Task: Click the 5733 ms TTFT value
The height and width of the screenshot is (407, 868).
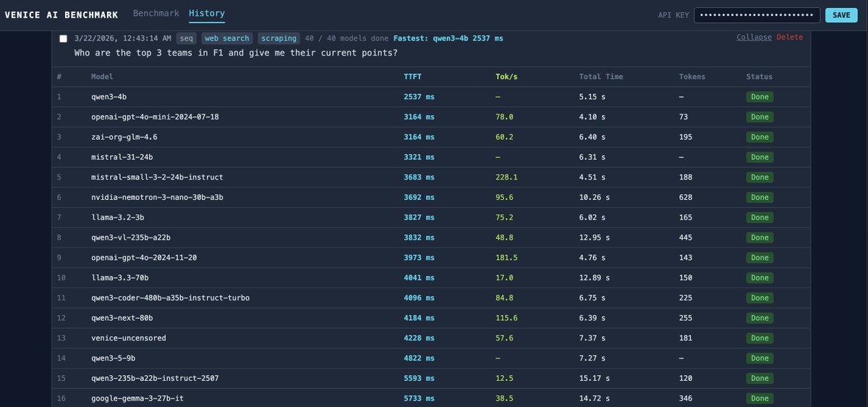Action: 420,398
